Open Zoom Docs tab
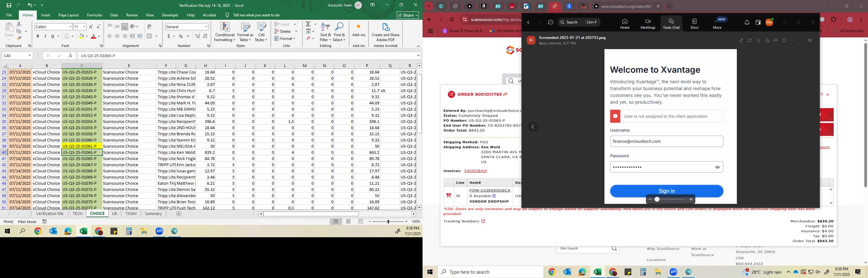Image resolution: width=868 pixels, height=278 pixels. tap(694, 23)
